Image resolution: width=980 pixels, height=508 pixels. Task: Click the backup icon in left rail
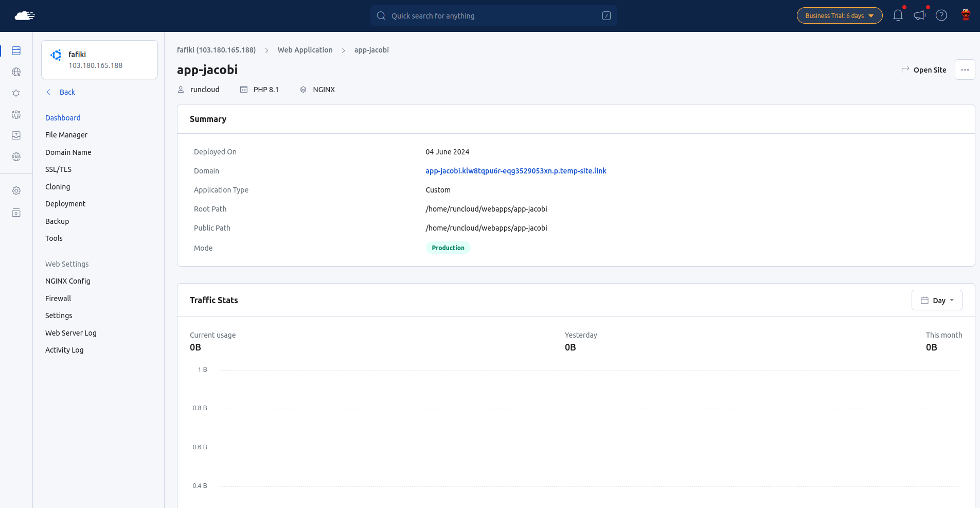(x=16, y=135)
